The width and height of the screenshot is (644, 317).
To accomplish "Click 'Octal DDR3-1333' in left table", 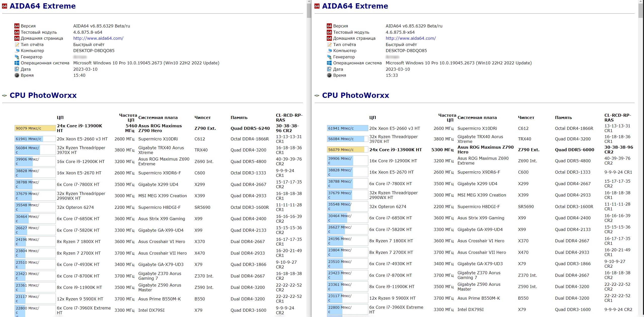I will 248,173.
